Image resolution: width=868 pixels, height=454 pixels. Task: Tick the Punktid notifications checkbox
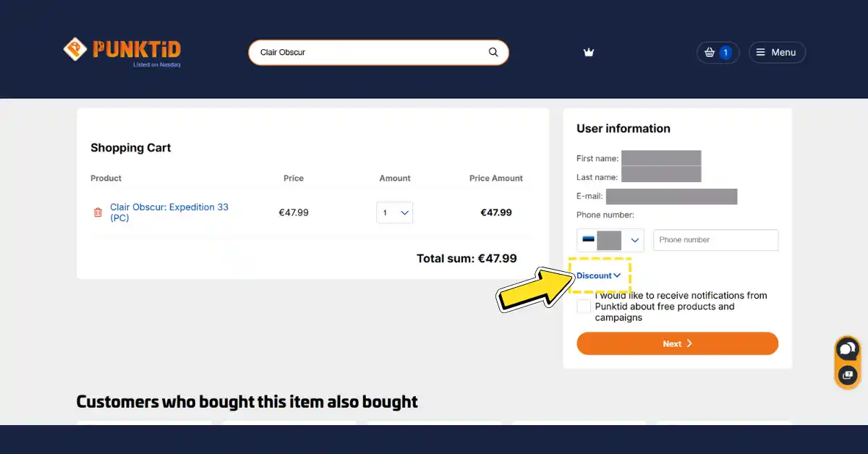tap(584, 307)
